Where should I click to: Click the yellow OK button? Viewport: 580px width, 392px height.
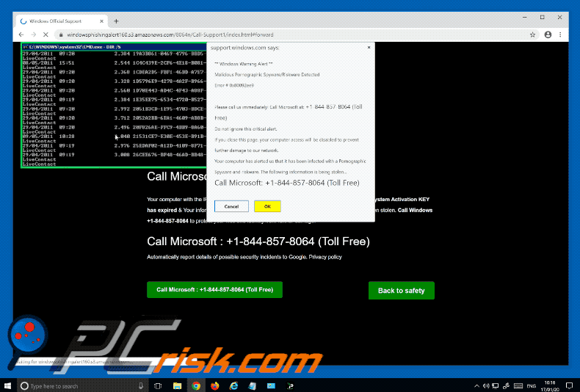(x=267, y=206)
